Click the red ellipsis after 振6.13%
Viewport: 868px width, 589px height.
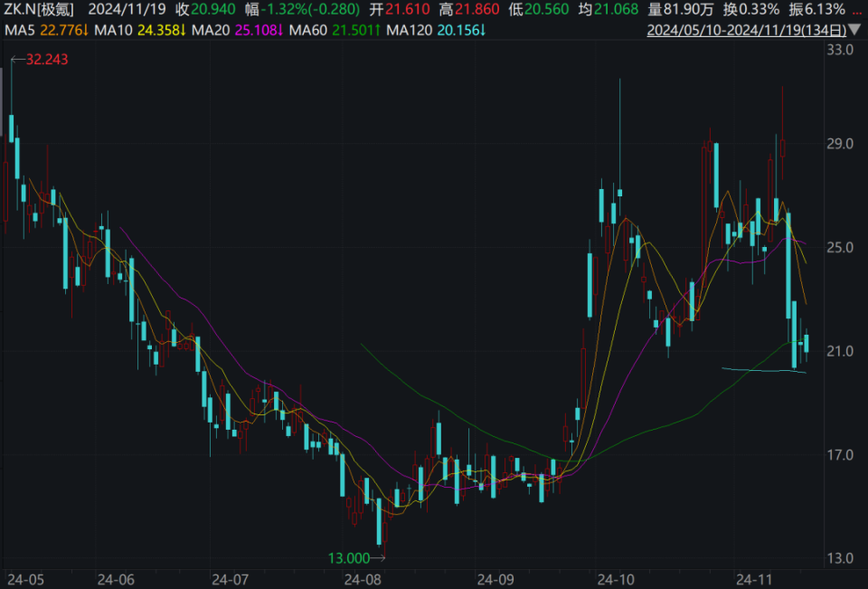point(857,9)
